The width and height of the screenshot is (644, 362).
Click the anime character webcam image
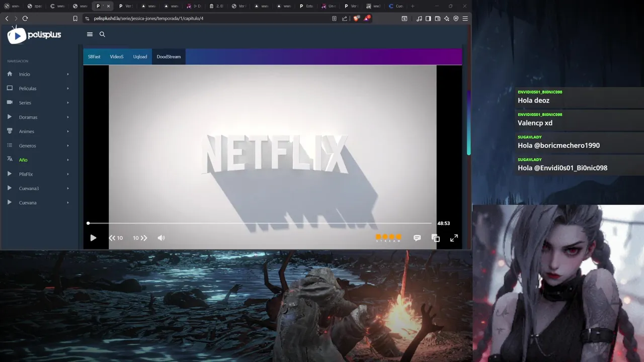pos(558,283)
